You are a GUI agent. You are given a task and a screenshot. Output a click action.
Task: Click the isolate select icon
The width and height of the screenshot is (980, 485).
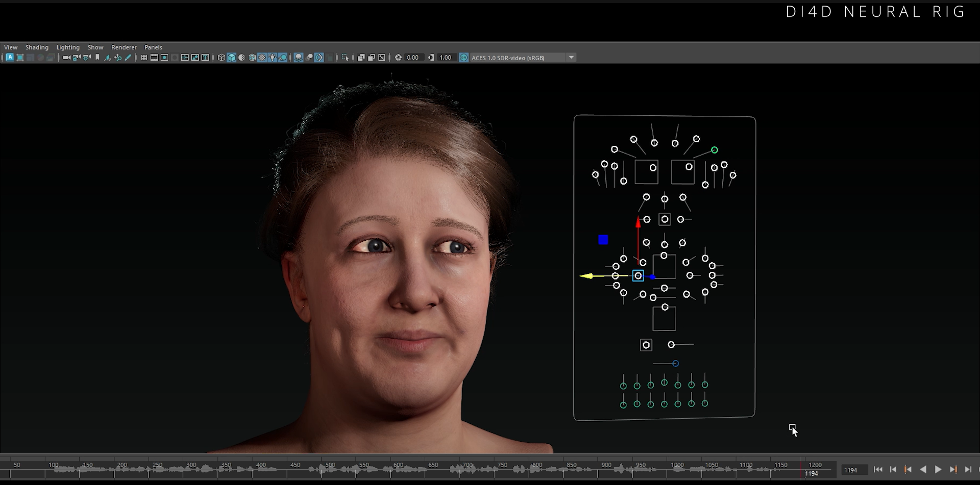[345, 57]
